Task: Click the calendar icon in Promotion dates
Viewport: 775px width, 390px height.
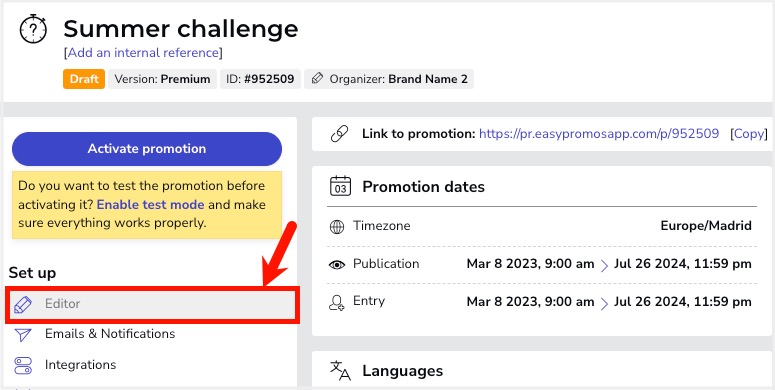Action: click(340, 187)
